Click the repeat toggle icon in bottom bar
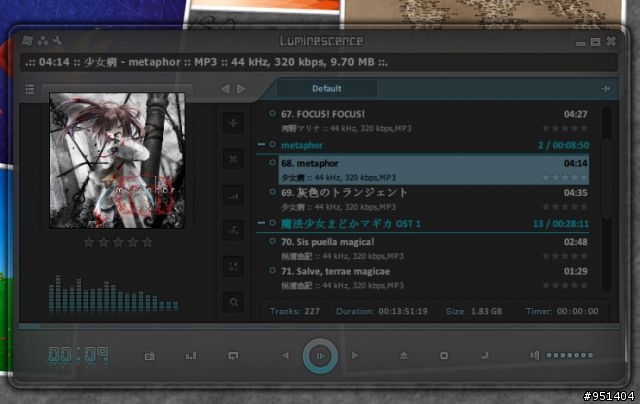The width and height of the screenshot is (640, 404). [233, 356]
